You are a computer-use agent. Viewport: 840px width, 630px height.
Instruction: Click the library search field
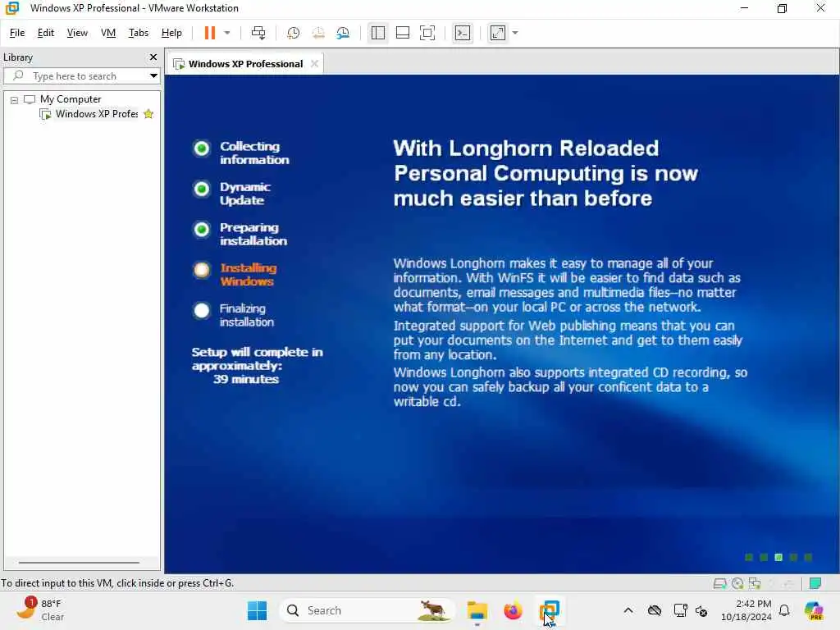click(x=80, y=76)
